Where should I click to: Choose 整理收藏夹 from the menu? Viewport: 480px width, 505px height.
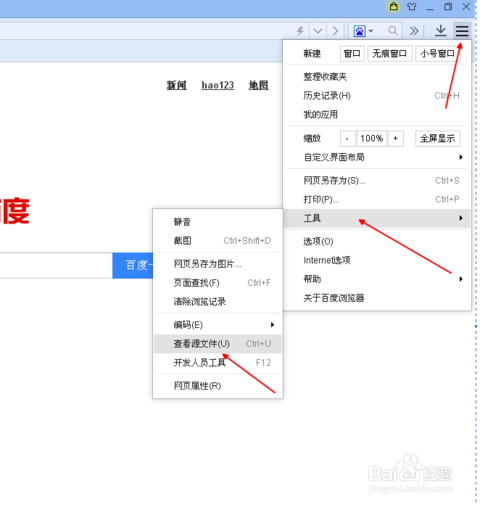point(377,77)
